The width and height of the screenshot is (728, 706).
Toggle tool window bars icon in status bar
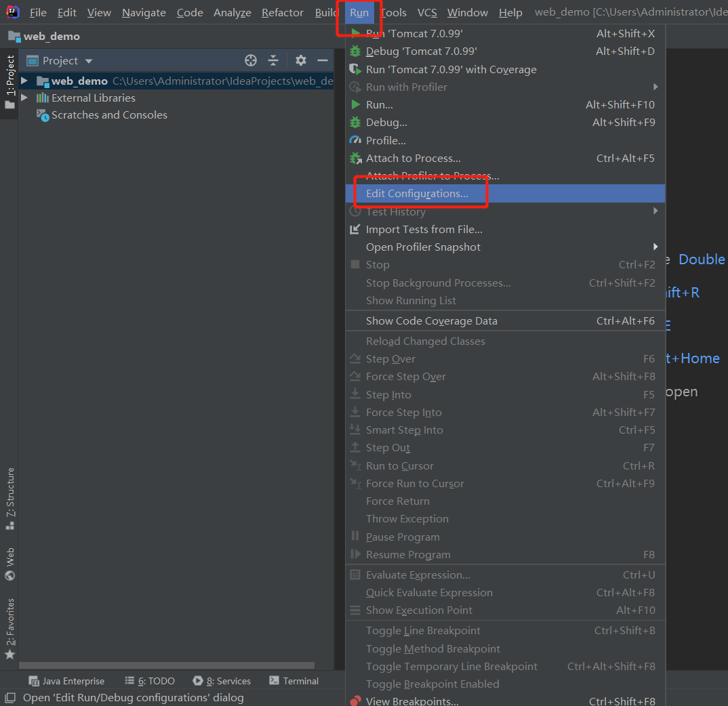pyautogui.click(x=10, y=698)
